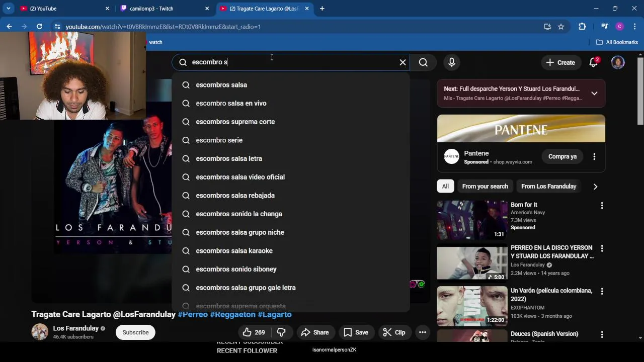Open options menu for Un Varón video
The height and width of the screenshot is (362, 644).
point(602,291)
